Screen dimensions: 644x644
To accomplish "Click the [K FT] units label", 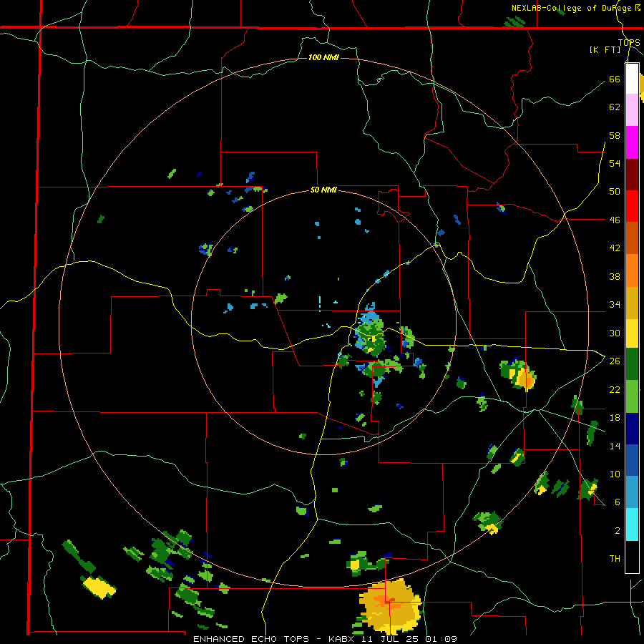I will point(605,50).
